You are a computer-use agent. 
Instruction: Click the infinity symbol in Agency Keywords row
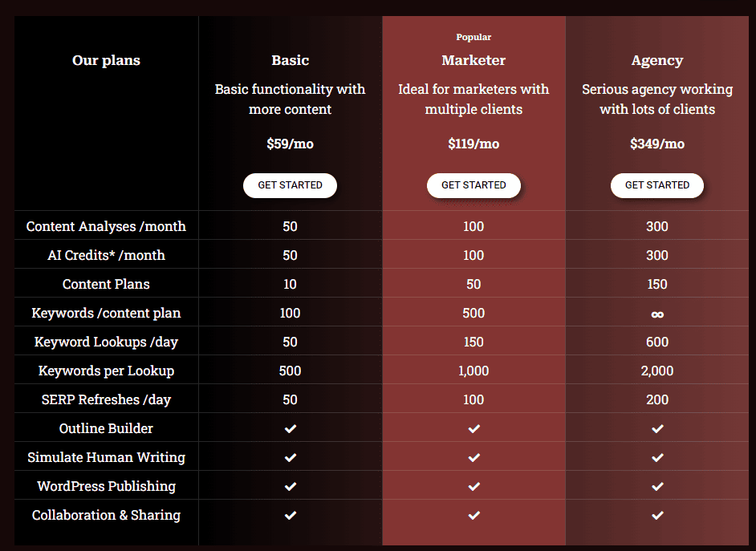(657, 313)
